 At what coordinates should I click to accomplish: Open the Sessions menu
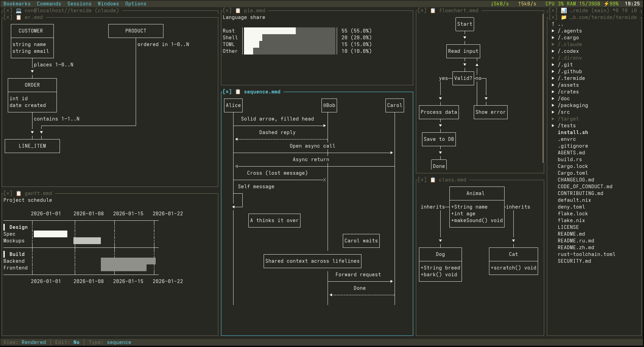(80, 4)
